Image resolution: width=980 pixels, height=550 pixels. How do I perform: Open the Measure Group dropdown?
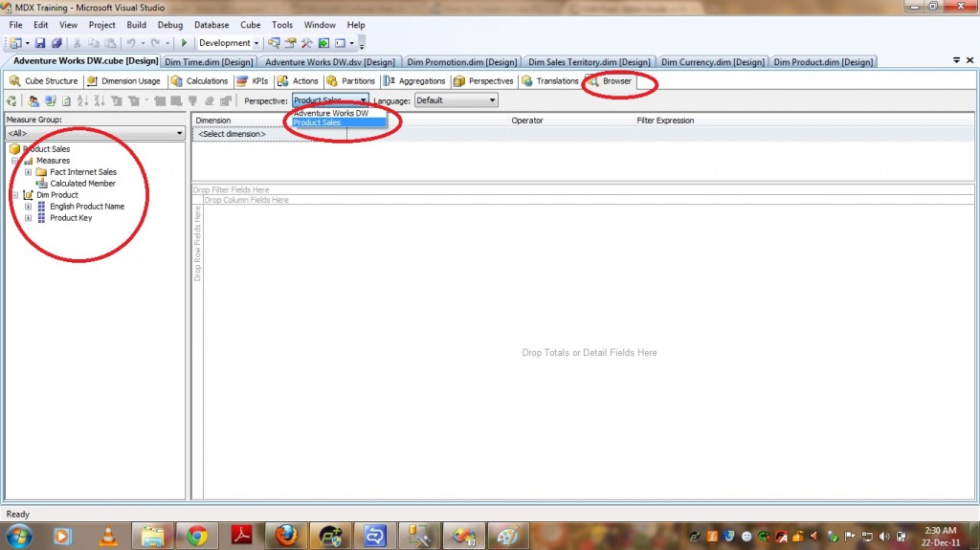(179, 133)
